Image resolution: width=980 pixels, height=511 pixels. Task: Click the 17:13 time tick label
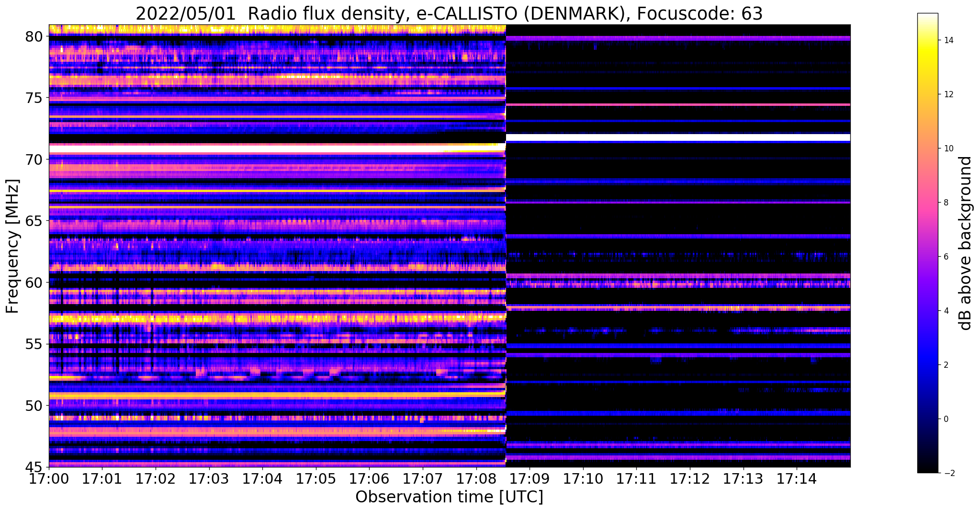(743, 478)
